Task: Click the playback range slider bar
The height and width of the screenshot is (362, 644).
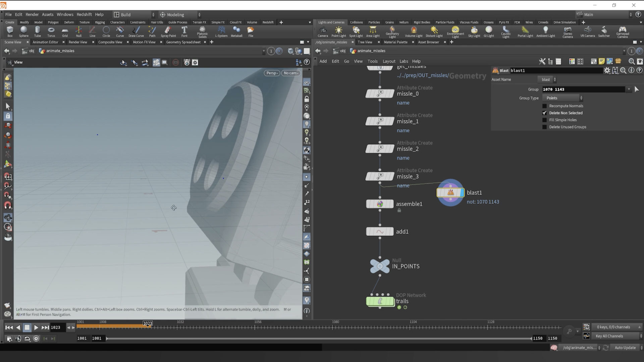Action: pyautogui.click(x=319, y=339)
